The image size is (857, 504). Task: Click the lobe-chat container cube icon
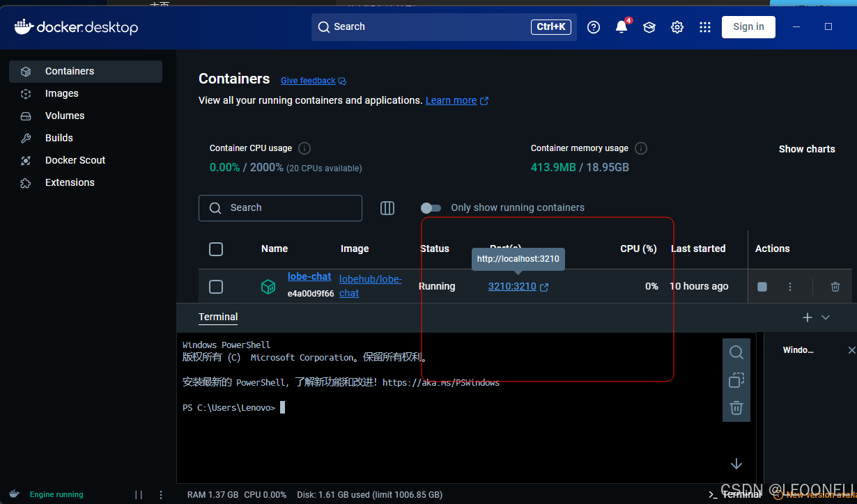tap(268, 287)
